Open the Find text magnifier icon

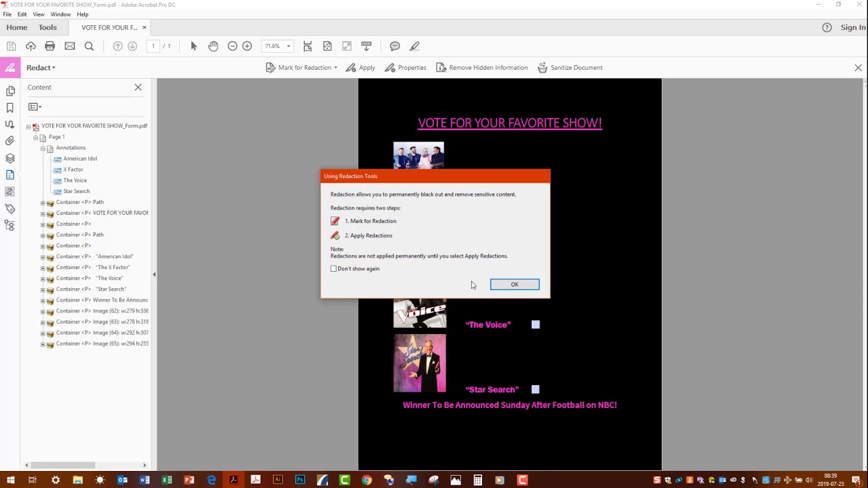click(89, 46)
